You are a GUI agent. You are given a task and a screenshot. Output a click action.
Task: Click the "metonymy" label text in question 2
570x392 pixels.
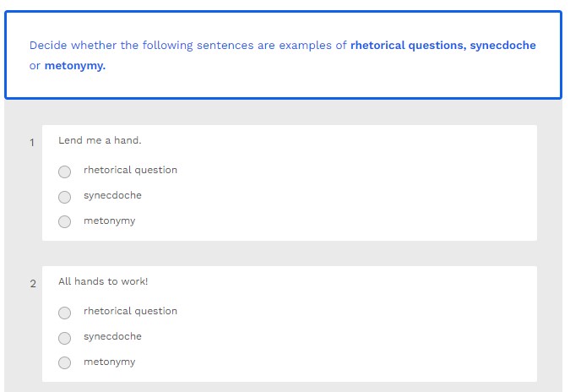tap(109, 362)
